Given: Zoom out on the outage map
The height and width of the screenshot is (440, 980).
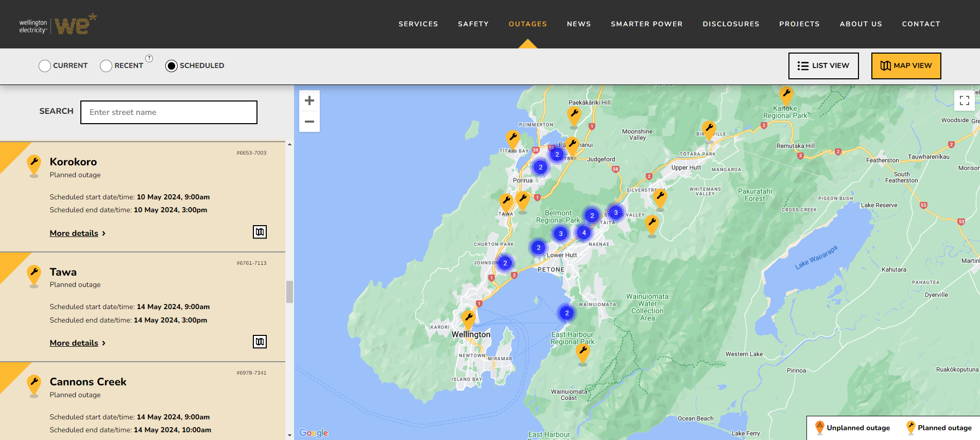Looking at the screenshot, I should click(310, 122).
